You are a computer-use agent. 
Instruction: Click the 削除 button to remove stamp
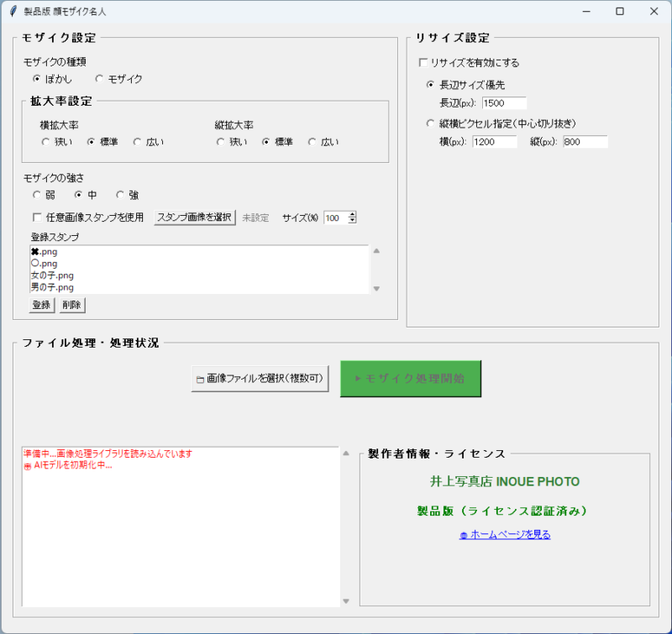[71, 305]
